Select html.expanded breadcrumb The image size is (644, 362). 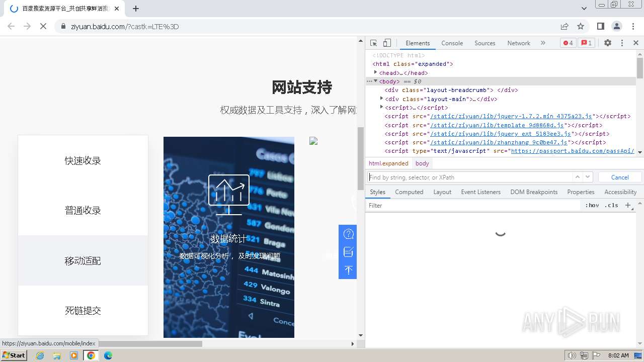pos(388,163)
